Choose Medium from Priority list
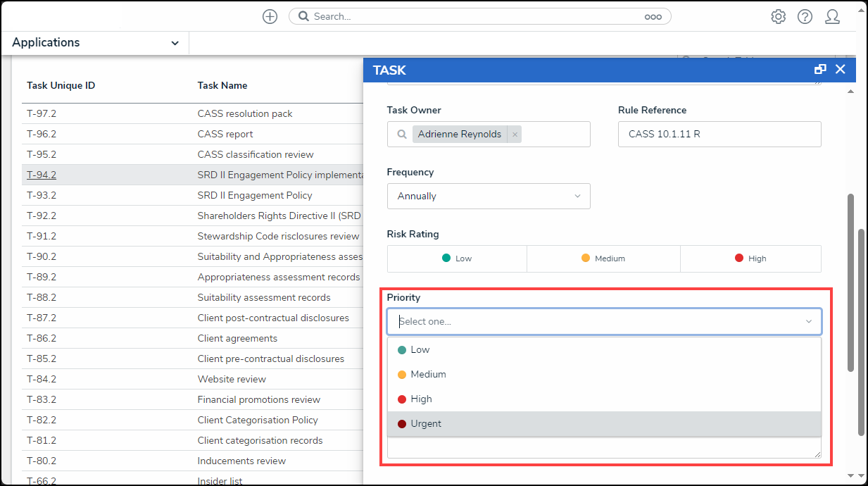The height and width of the screenshot is (486, 868). point(428,375)
